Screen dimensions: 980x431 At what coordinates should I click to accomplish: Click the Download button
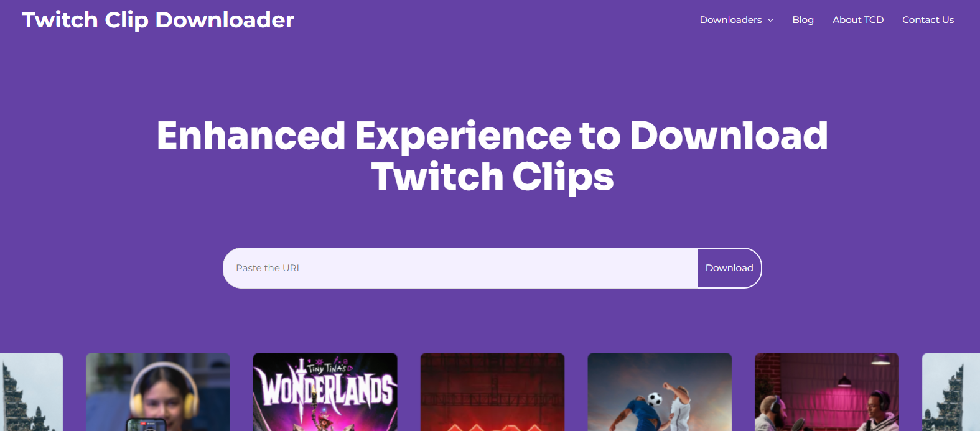(x=729, y=268)
